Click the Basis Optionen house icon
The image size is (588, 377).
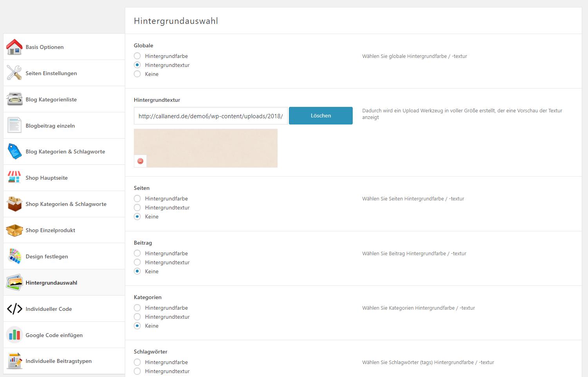click(x=14, y=47)
